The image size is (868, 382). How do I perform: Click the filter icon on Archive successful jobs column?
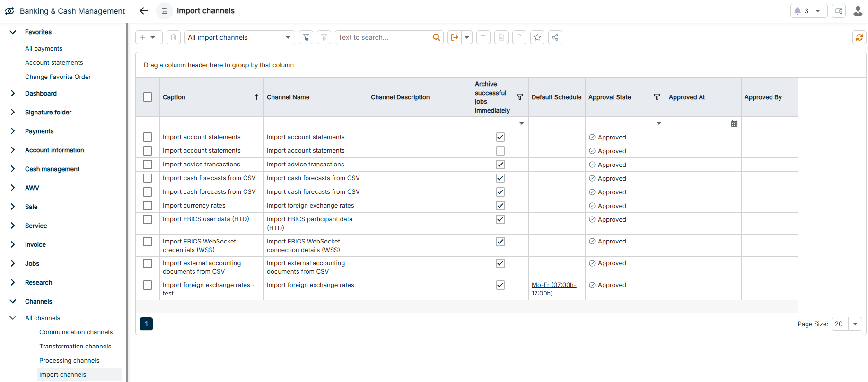pos(520,97)
